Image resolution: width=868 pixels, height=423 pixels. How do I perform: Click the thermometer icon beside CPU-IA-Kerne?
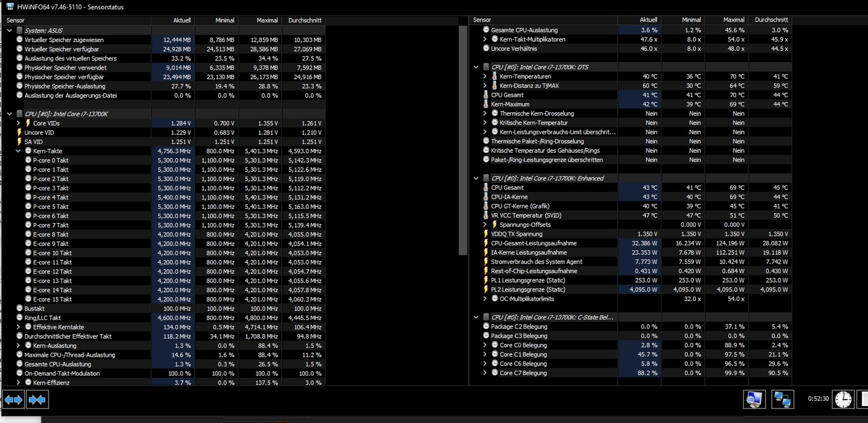point(486,197)
